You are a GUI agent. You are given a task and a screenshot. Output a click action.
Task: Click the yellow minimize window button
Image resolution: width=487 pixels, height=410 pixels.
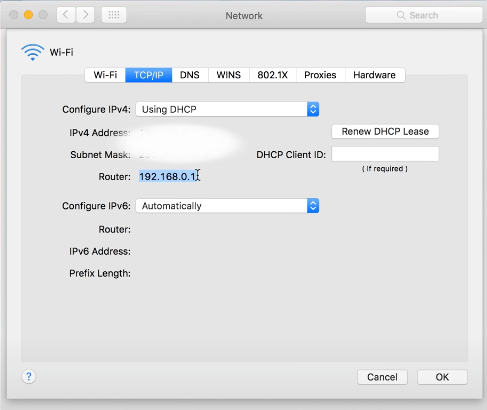[x=28, y=15]
